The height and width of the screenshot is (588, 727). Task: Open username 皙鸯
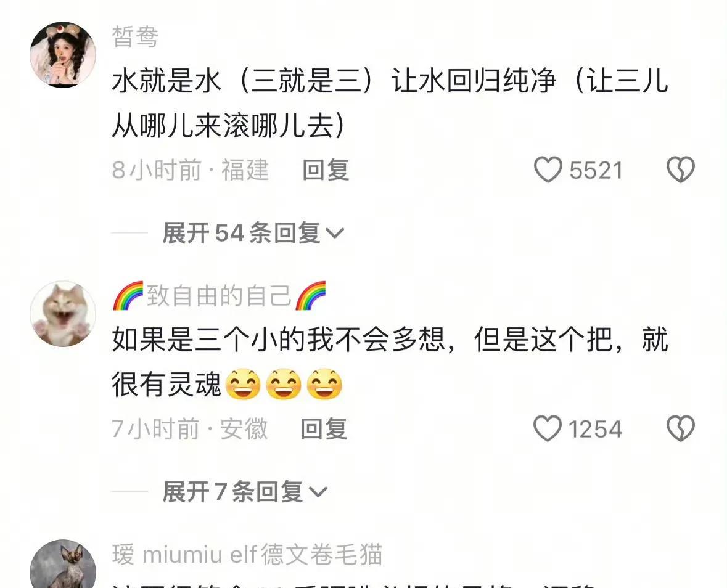click(x=135, y=36)
